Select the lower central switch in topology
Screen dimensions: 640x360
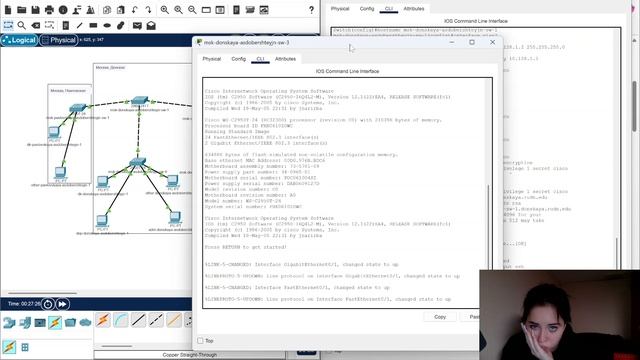point(138,162)
